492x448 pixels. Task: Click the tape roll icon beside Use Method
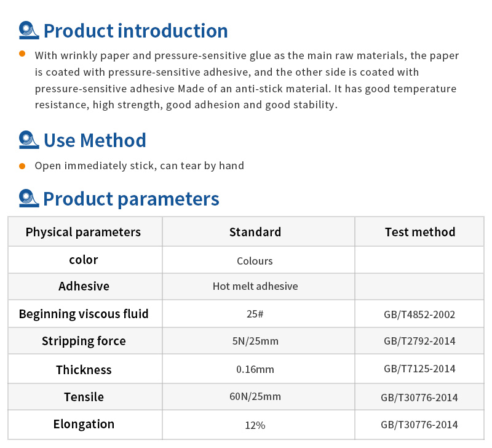click(x=29, y=140)
